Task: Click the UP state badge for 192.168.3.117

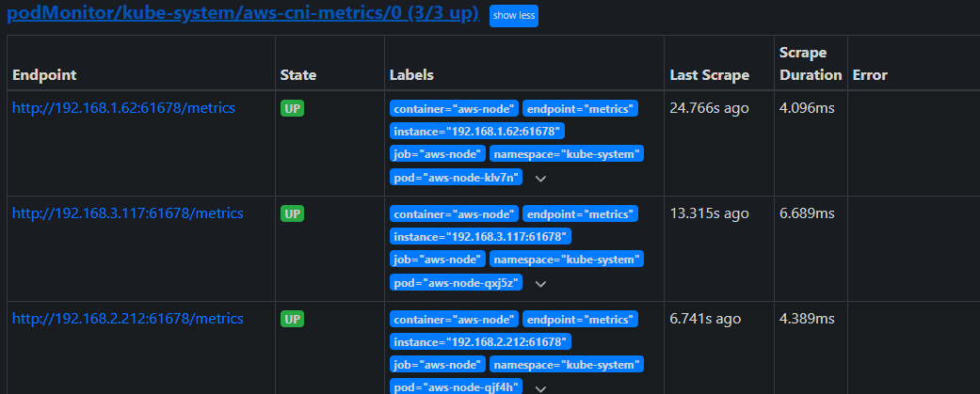Action: 292,213
